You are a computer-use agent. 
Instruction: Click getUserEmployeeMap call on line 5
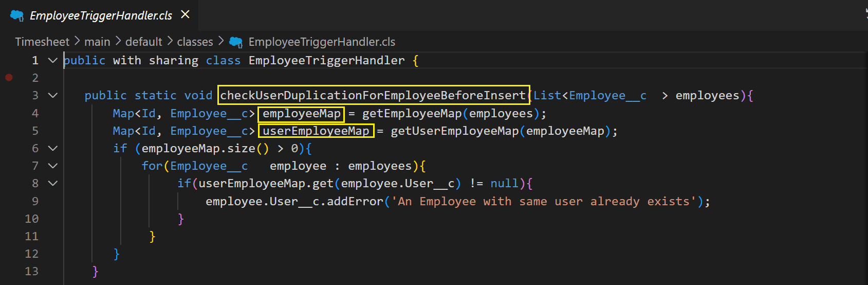click(455, 131)
